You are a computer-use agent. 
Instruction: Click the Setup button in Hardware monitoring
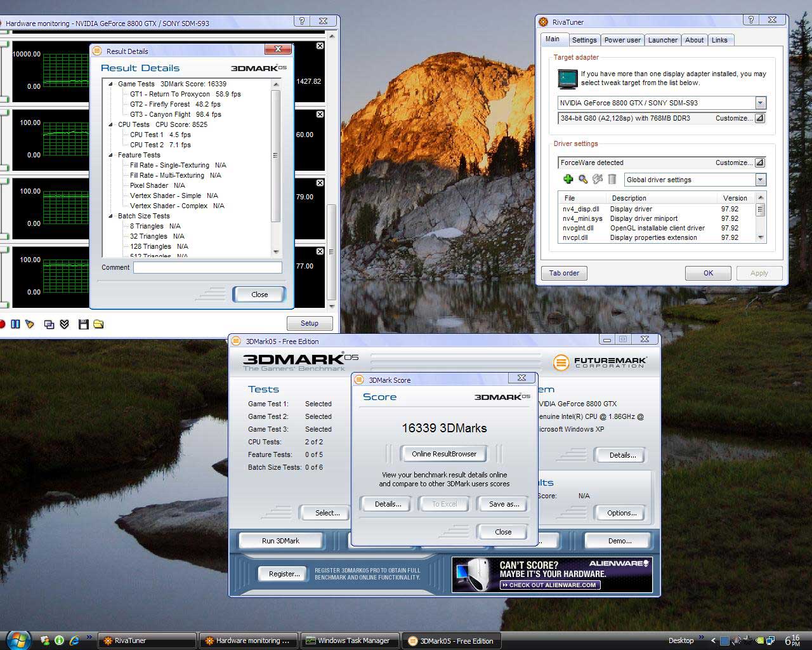[x=310, y=323]
